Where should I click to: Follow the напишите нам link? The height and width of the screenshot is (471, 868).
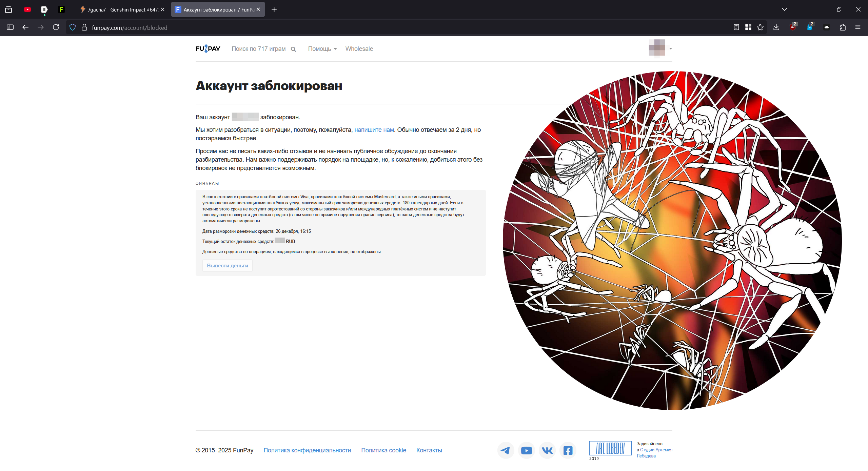(x=374, y=130)
